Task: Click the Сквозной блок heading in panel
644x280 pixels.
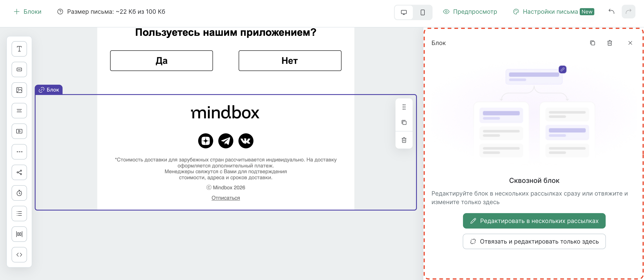Action: (x=534, y=181)
